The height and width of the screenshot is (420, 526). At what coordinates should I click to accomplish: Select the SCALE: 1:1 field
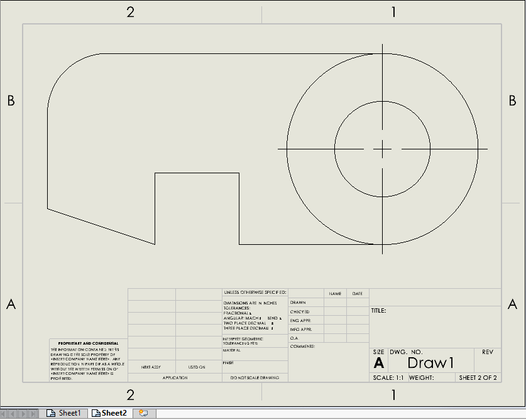tap(388, 378)
